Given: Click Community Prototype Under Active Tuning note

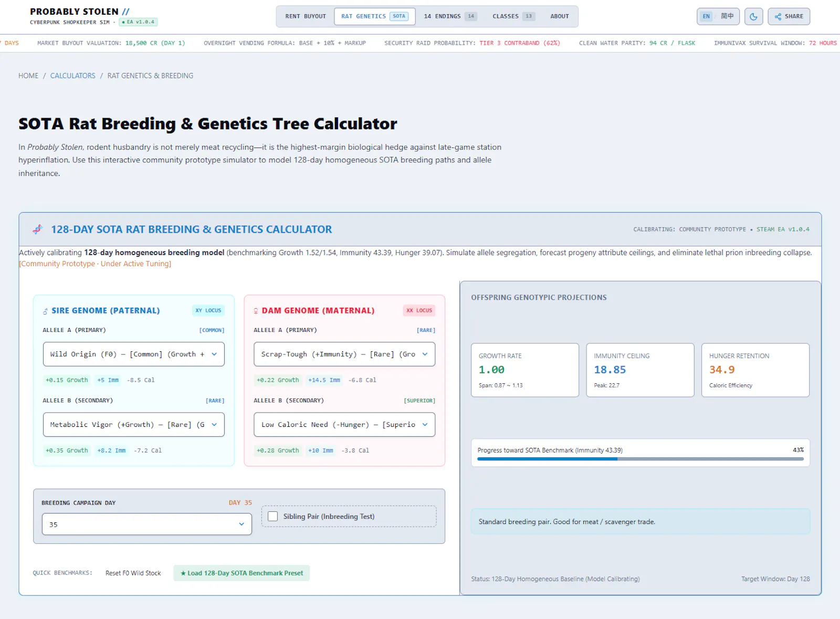Looking at the screenshot, I should tap(95, 264).
